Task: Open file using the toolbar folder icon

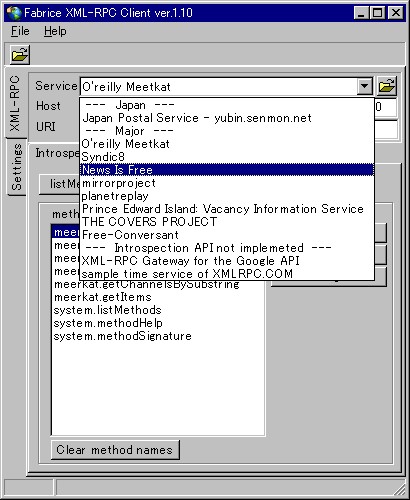Action: (20, 55)
